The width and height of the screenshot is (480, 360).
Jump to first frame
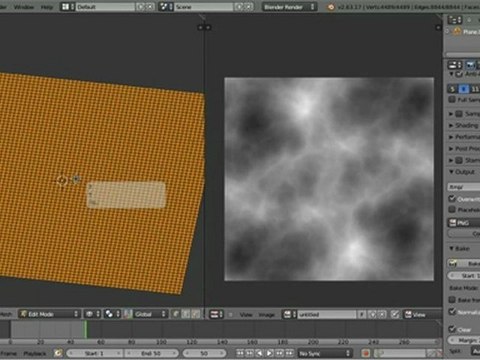coord(240,353)
